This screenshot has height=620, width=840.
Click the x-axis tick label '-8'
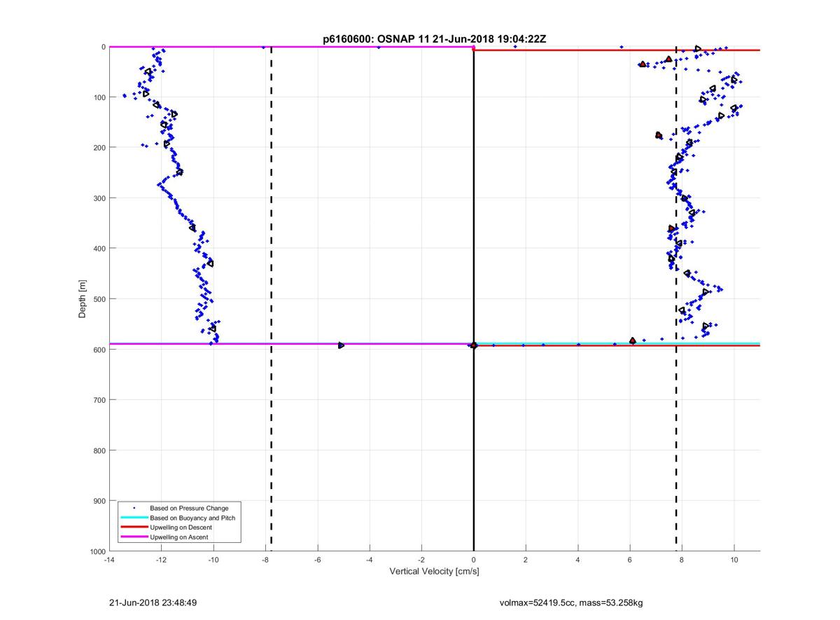pyautogui.click(x=265, y=560)
